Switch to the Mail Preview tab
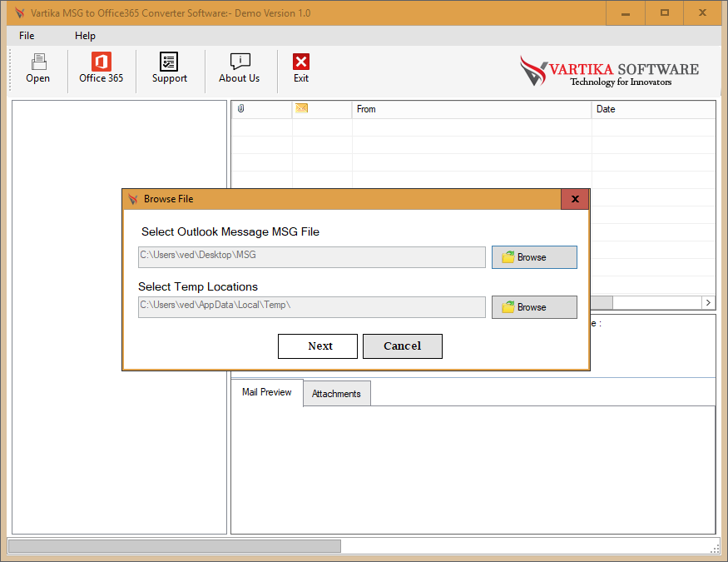The height and width of the screenshot is (562, 728). 267,392
